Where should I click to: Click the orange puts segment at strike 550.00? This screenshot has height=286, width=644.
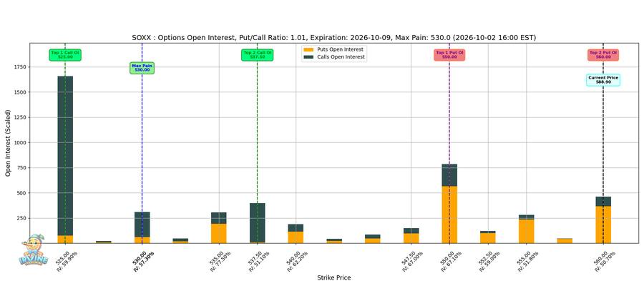[449, 214]
